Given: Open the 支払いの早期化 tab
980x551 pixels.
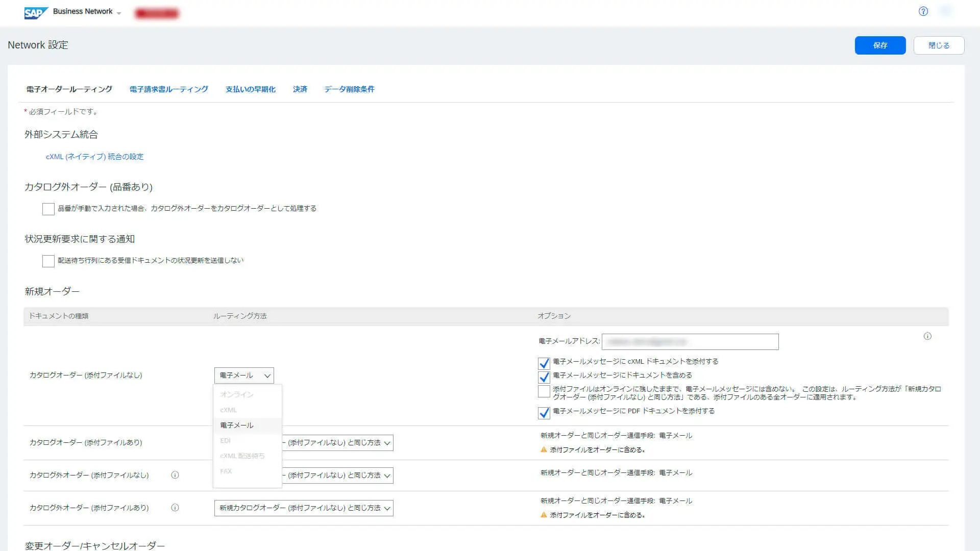Looking at the screenshot, I should coord(250,89).
